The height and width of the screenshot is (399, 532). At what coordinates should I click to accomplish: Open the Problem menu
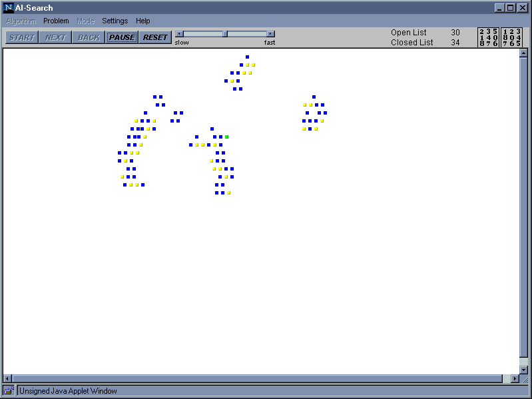[56, 21]
